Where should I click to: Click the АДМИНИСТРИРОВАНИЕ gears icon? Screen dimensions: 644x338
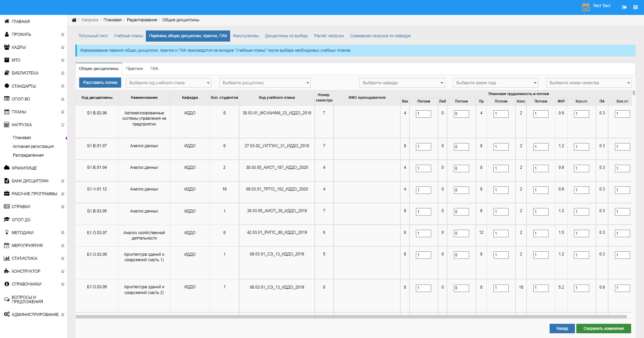tap(7, 314)
